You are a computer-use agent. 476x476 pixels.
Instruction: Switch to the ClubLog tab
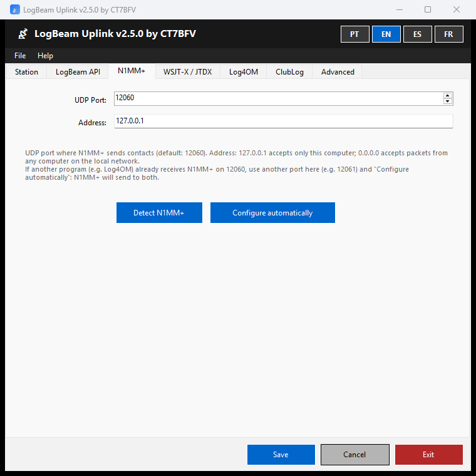pos(289,72)
